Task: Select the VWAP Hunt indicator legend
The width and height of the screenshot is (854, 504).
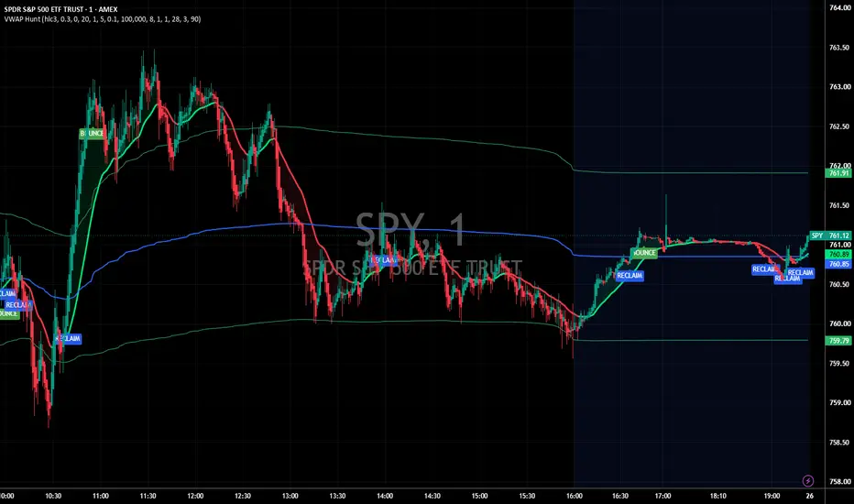Action: point(103,19)
